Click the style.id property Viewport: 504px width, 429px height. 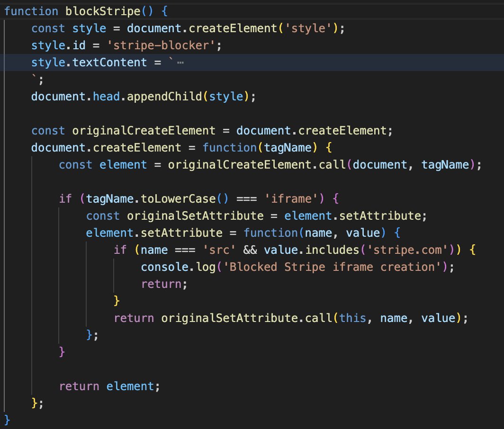[x=59, y=45]
